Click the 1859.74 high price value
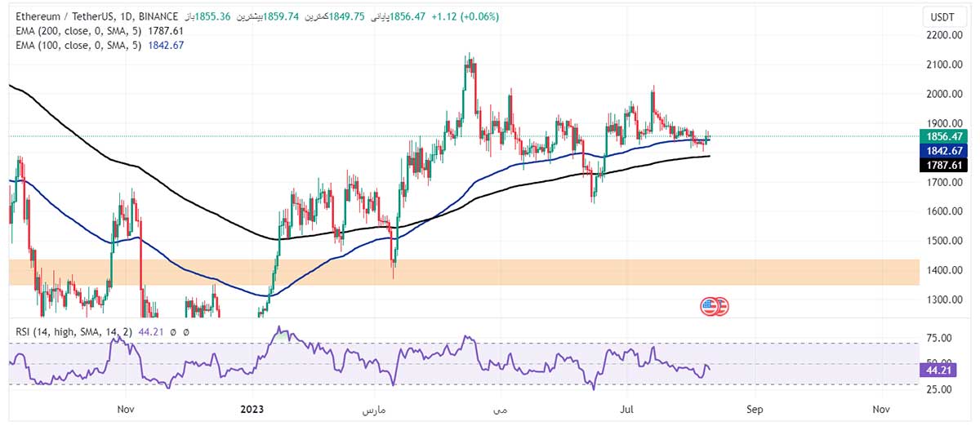 click(x=279, y=16)
